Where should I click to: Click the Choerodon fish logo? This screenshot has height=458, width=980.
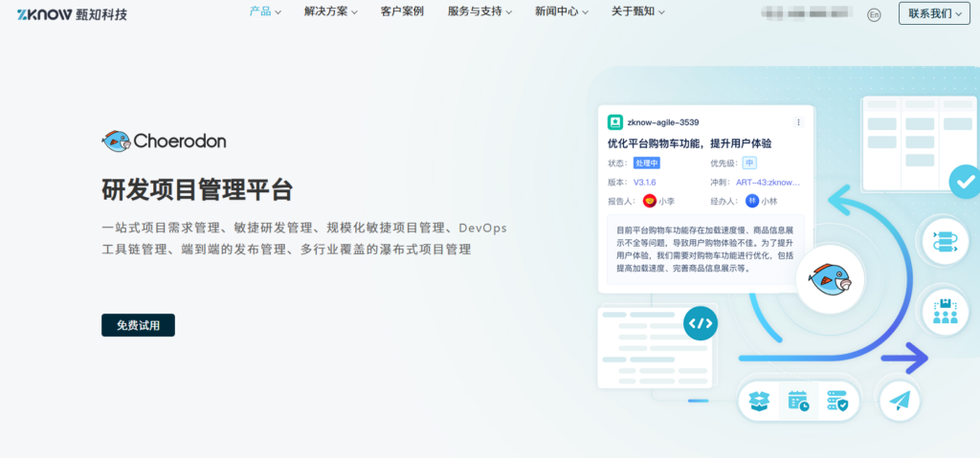[116, 142]
